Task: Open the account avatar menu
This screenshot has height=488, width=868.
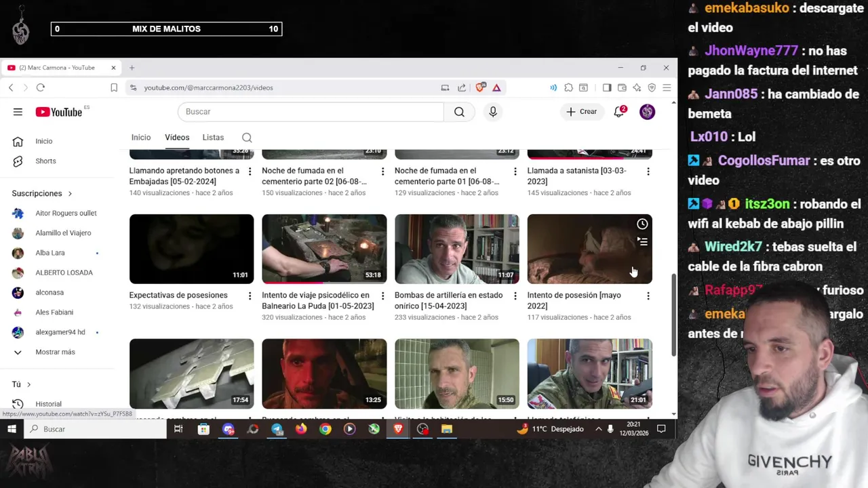Action: coord(648,112)
